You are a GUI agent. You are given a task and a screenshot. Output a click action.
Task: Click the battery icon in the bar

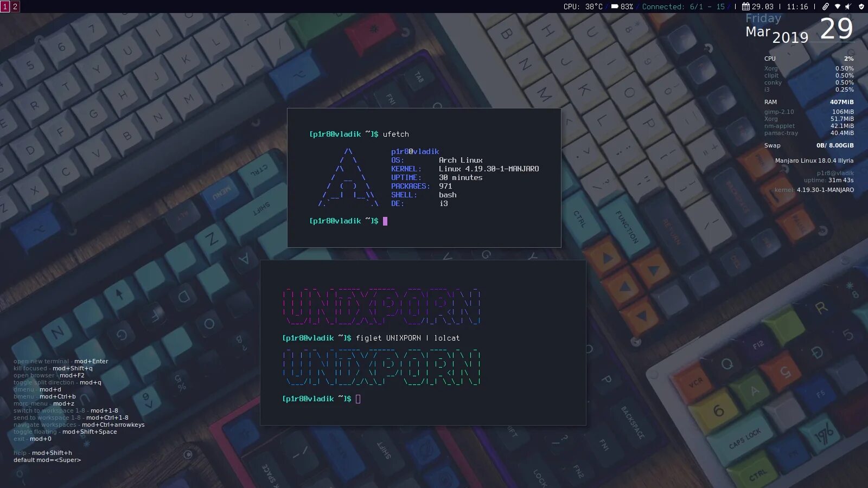[x=615, y=7]
